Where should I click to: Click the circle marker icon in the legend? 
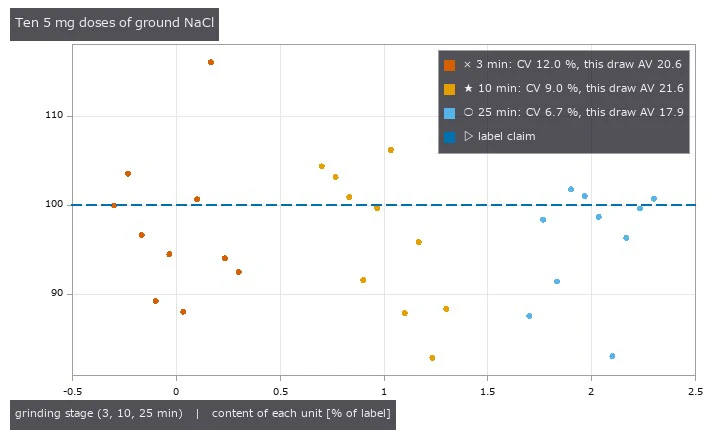point(468,112)
